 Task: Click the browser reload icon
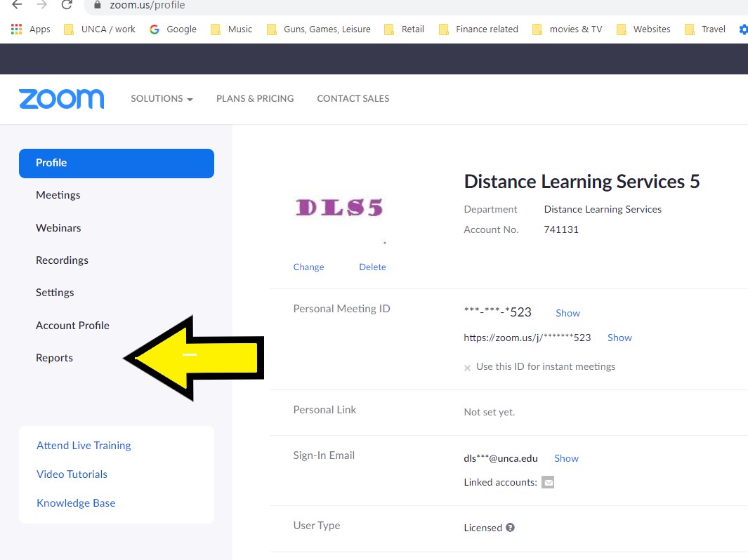(x=67, y=6)
